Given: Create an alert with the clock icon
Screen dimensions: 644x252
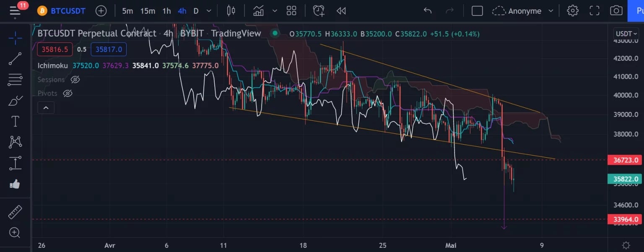Looking at the screenshot, I should tap(319, 11).
